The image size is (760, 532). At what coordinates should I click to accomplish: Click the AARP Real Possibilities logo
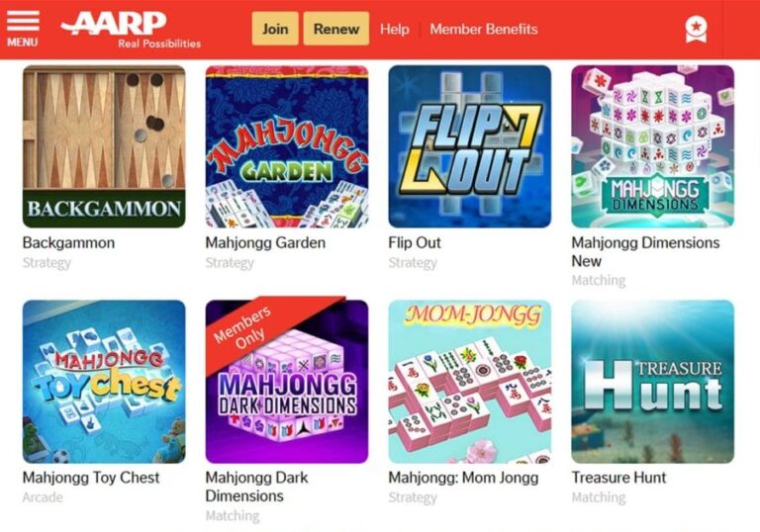point(131,30)
